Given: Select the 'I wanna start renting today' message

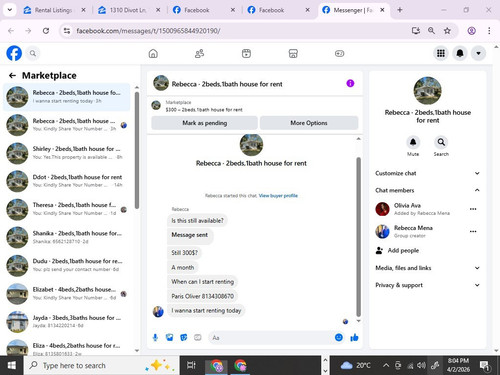Looking at the screenshot, I should coord(206,311).
